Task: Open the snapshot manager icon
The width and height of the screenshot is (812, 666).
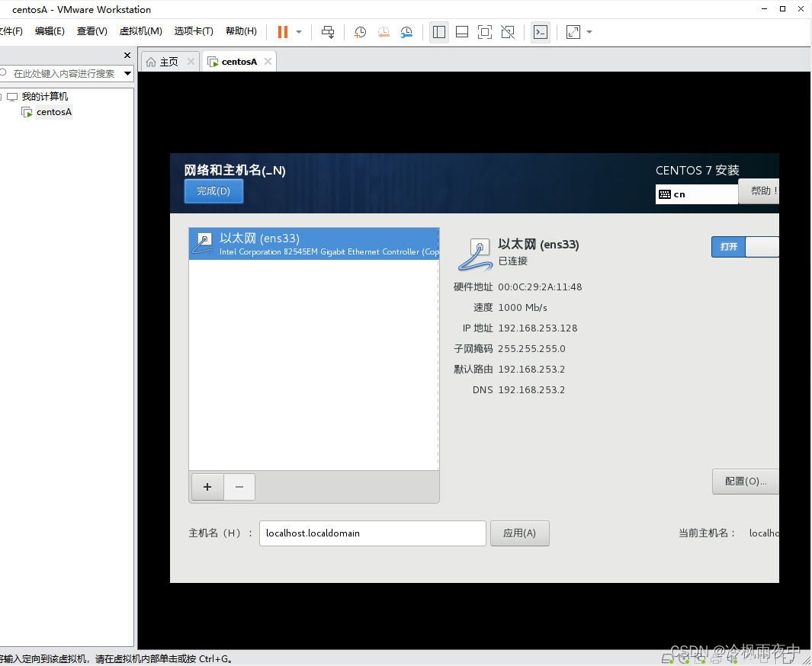Action: (406, 32)
